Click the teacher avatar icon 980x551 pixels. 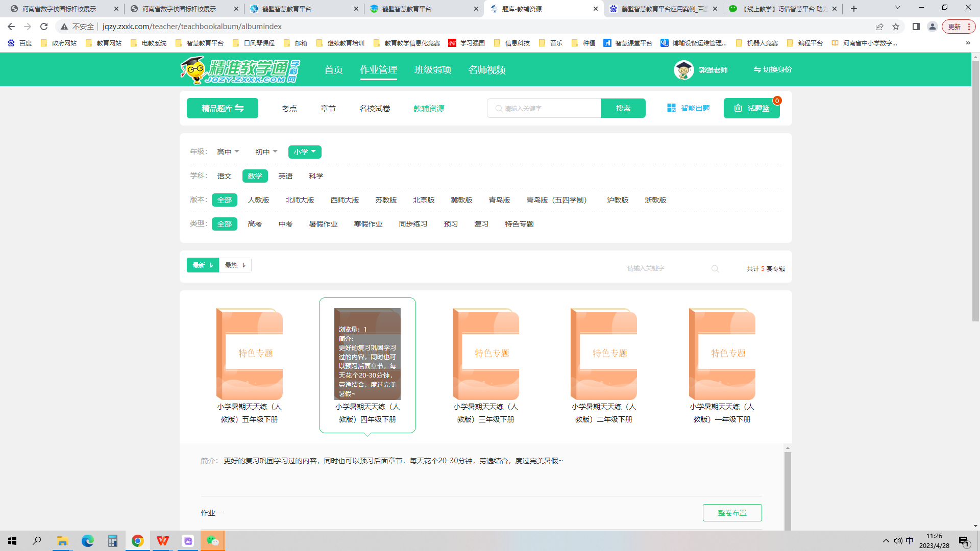[x=683, y=70]
